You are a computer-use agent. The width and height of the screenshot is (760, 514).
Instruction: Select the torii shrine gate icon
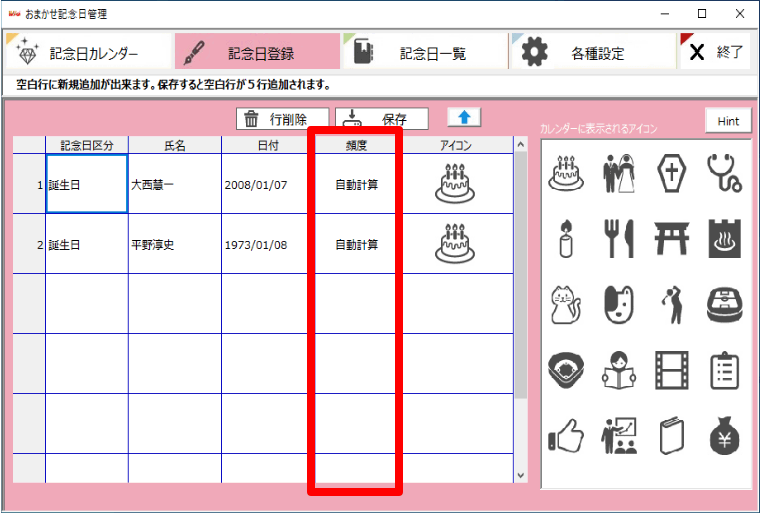tap(671, 239)
